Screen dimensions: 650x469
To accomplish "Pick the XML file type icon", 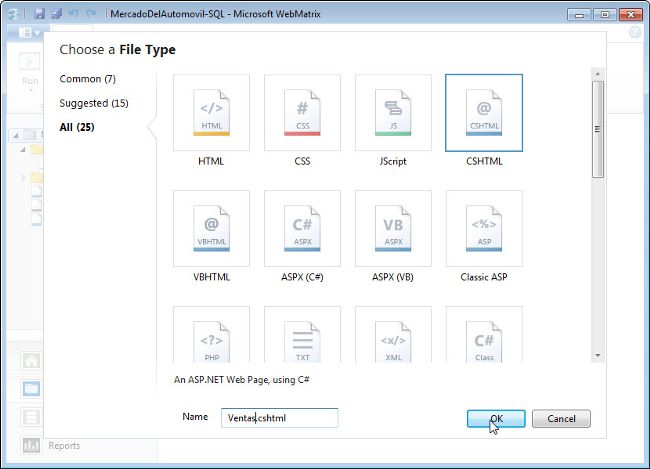I will (x=393, y=335).
